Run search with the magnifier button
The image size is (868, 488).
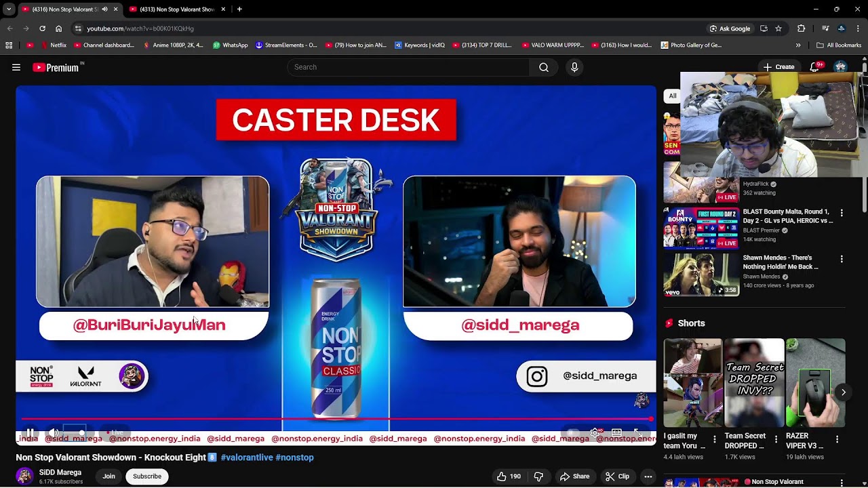click(544, 67)
